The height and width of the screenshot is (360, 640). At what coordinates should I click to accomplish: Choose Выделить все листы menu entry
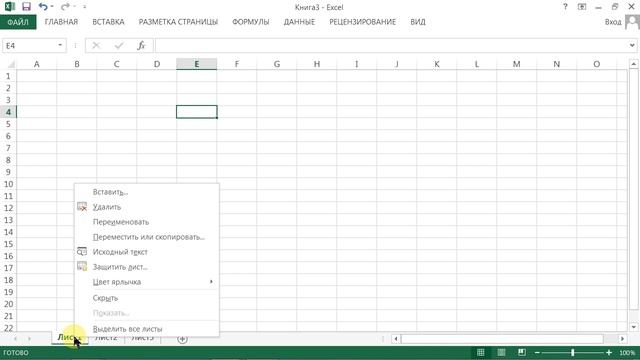(x=147, y=329)
